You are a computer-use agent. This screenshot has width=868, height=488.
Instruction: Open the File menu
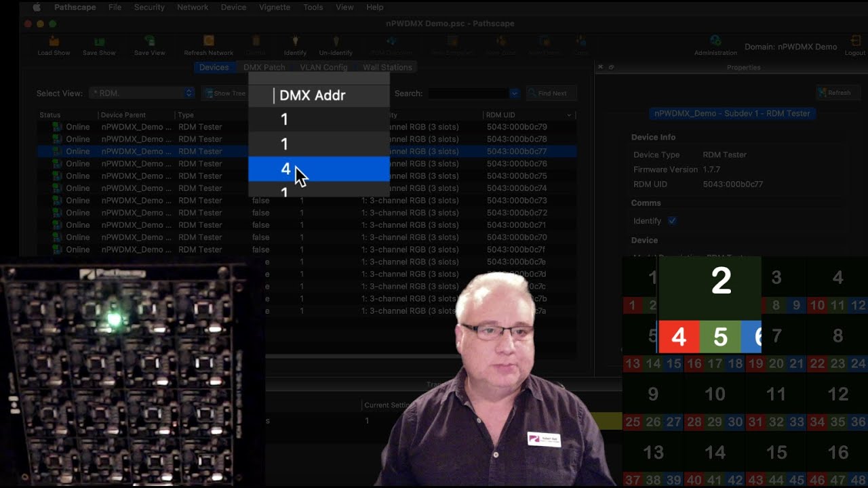tap(115, 7)
